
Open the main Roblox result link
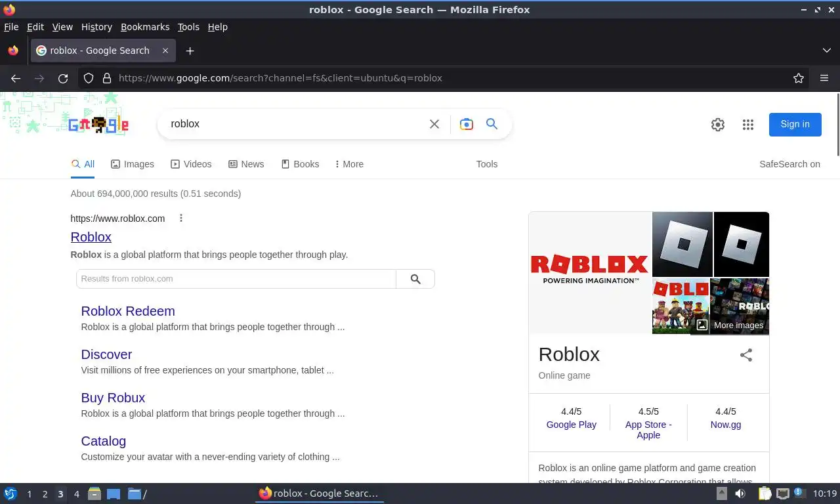(91, 237)
